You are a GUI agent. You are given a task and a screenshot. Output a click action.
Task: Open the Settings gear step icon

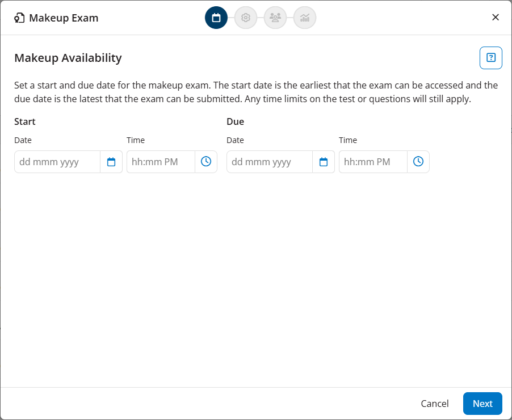point(246,18)
